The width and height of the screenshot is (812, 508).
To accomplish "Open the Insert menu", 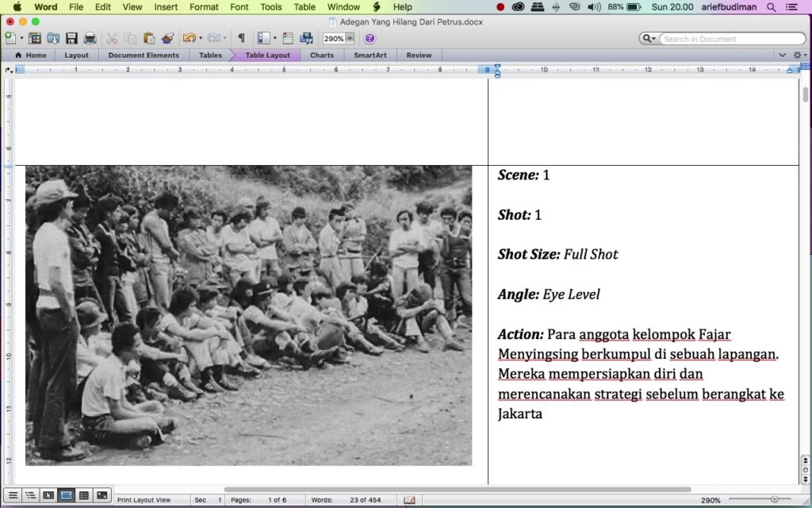I will (x=166, y=7).
